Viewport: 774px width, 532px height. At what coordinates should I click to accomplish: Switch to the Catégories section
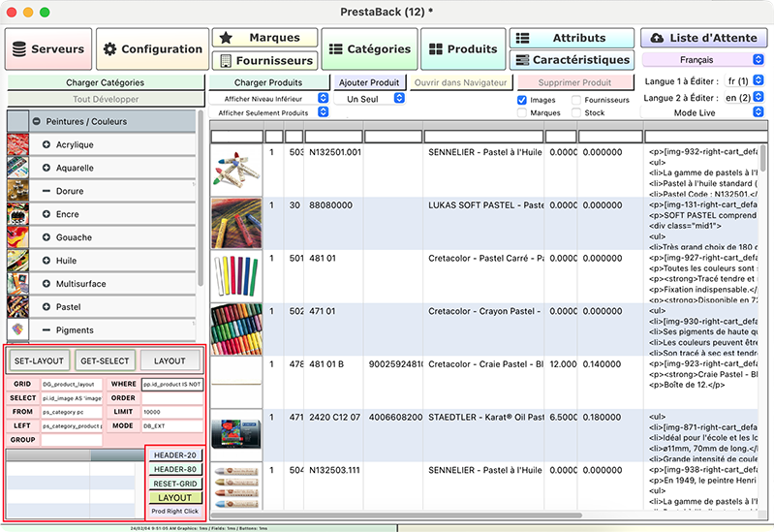[369, 48]
